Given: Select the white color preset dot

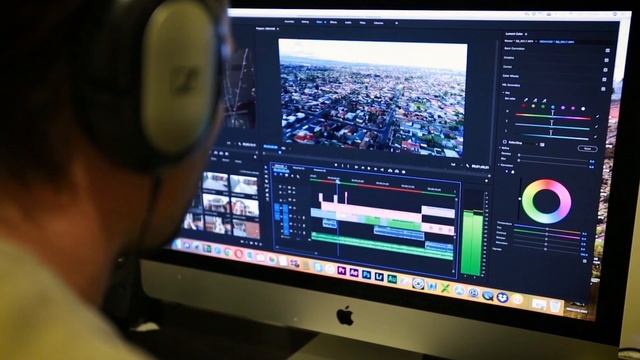Looking at the screenshot, I should (583, 109).
